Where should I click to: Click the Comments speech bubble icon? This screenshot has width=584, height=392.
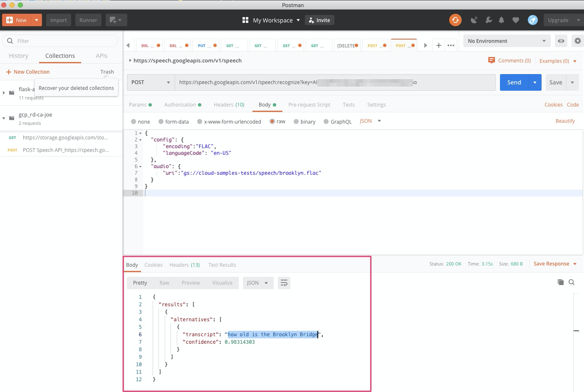[492, 60]
